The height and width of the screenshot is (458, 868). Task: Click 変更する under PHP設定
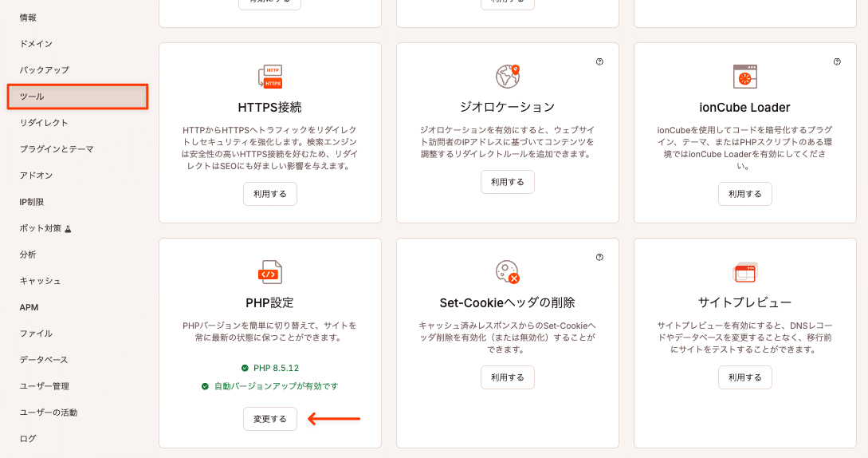click(270, 419)
